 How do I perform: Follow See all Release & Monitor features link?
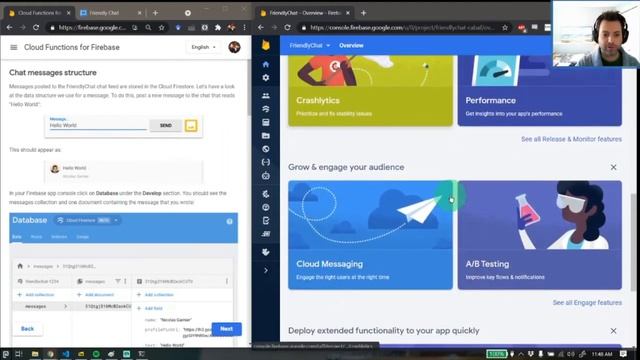point(571,139)
